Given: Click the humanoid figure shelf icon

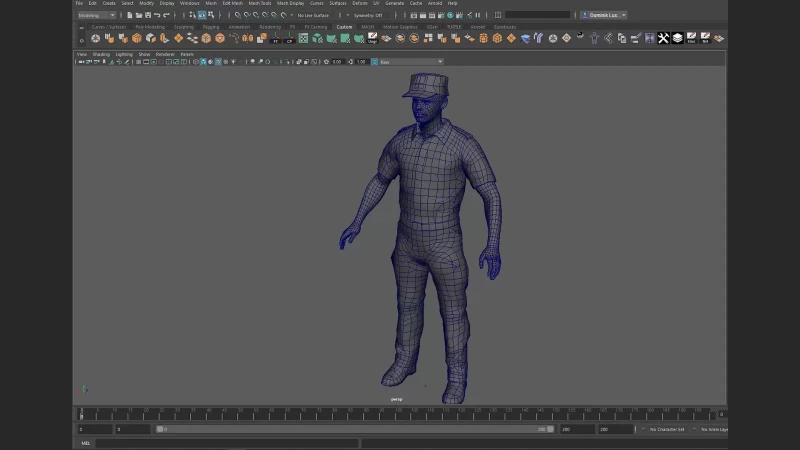Looking at the screenshot, I should click(x=594, y=38).
